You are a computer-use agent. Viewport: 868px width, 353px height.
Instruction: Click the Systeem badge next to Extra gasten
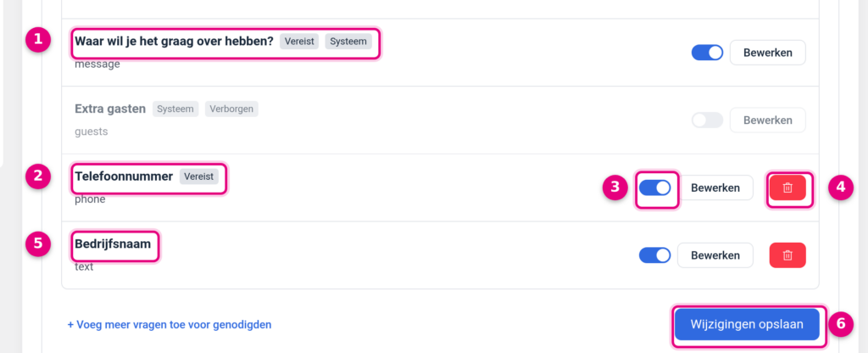tap(175, 109)
